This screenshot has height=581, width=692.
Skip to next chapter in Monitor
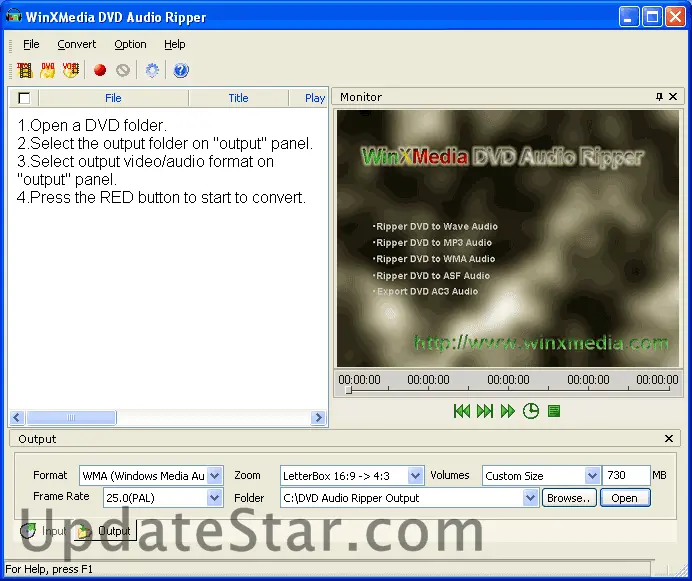click(485, 411)
